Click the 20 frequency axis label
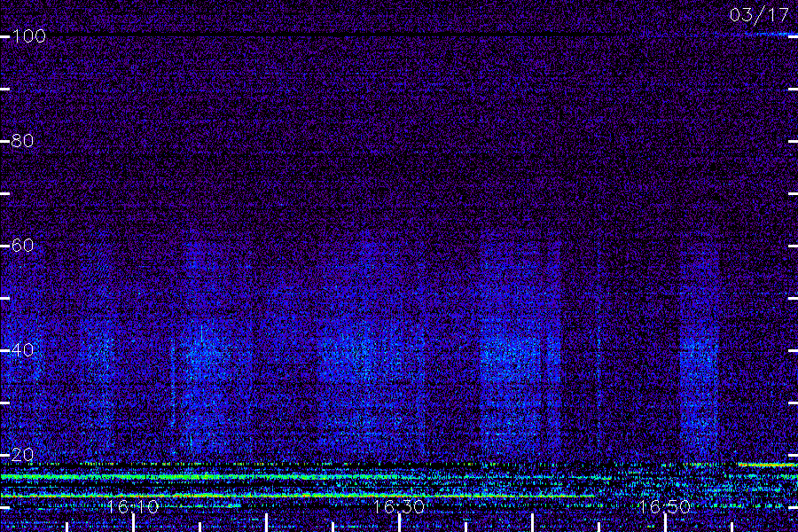This screenshot has height=532, width=798. (22, 455)
